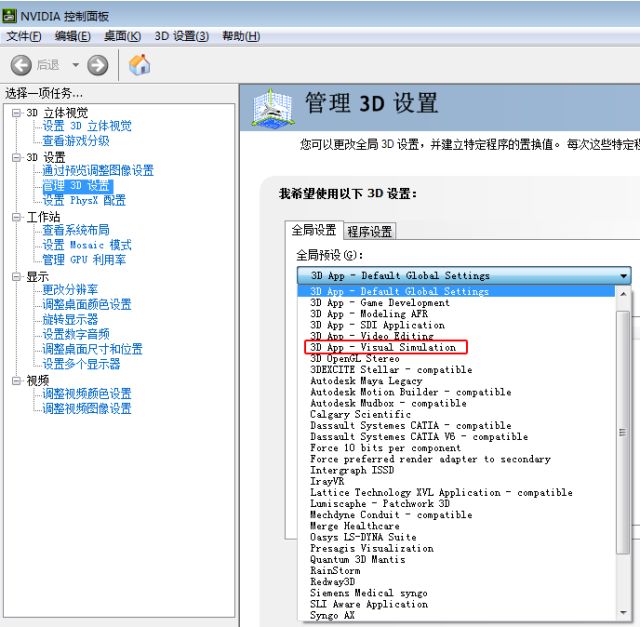Image resolution: width=640 pixels, height=627 pixels.
Task: Click the 全局预设 combo box arrow
Action: point(623,276)
